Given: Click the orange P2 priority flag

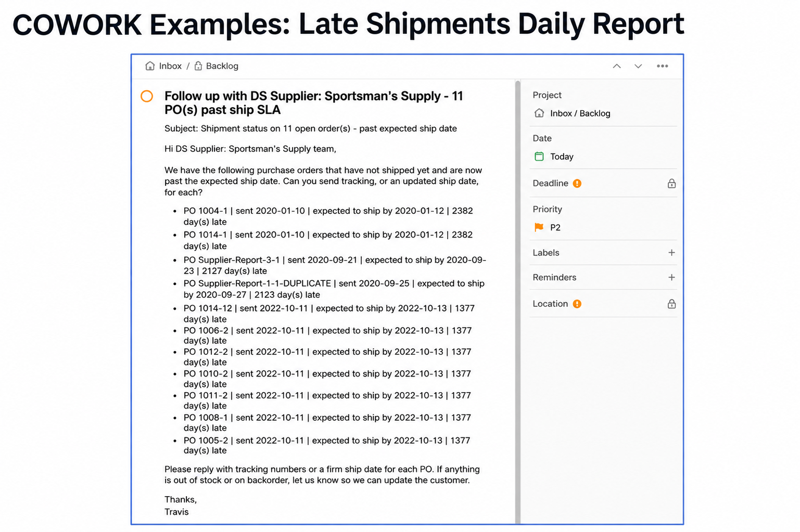Looking at the screenshot, I should point(539,227).
